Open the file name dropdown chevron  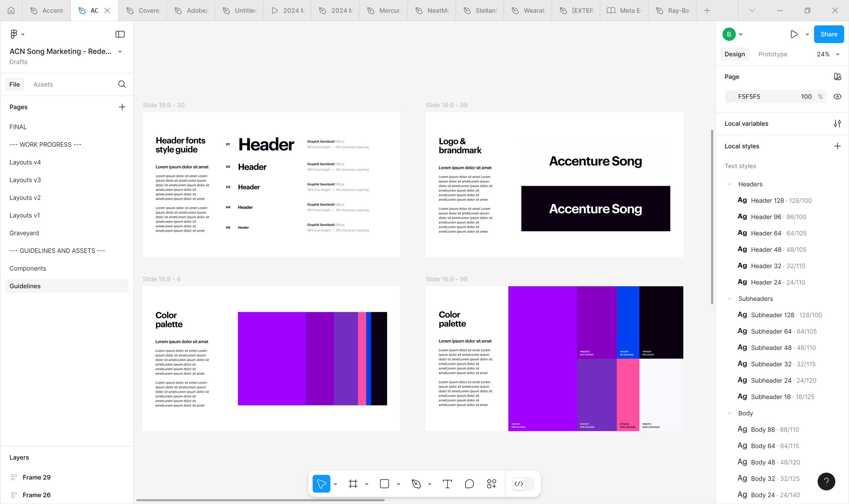click(x=120, y=52)
